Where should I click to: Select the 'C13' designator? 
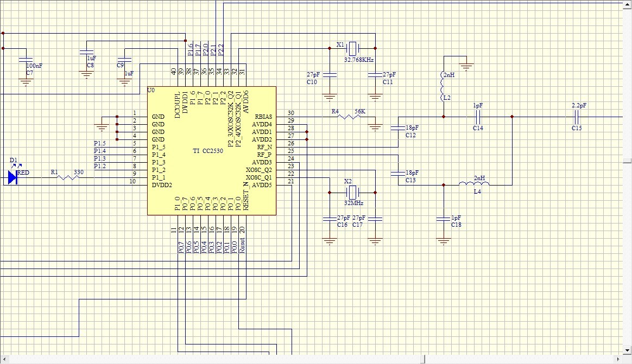tap(410, 181)
